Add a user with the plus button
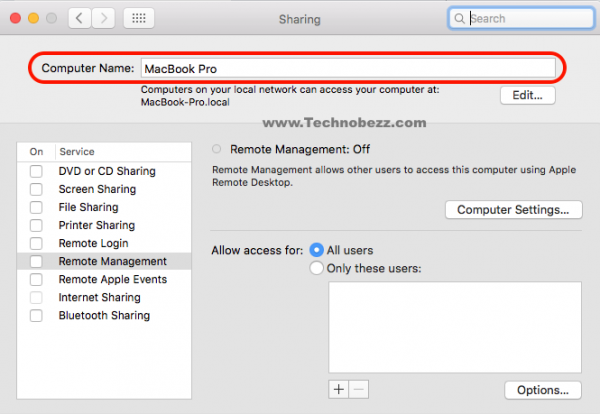The width and height of the screenshot is (600, 414). 339,390
